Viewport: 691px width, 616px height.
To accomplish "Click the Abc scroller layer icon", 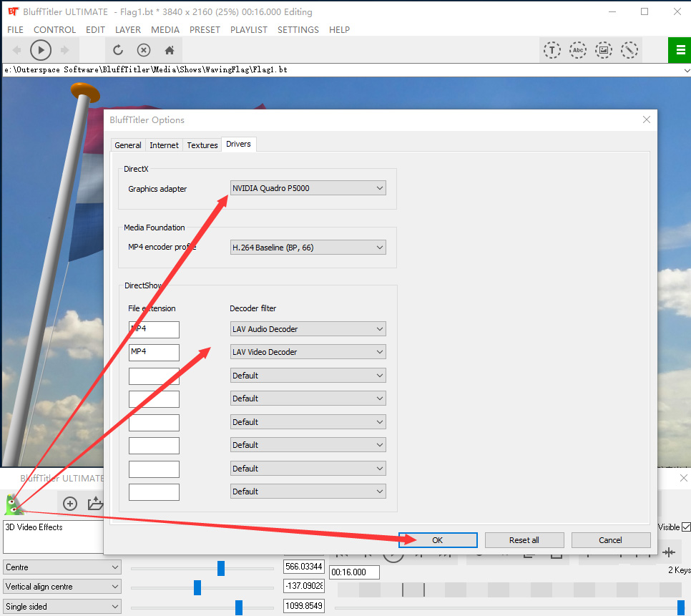I will pos(578,50).
